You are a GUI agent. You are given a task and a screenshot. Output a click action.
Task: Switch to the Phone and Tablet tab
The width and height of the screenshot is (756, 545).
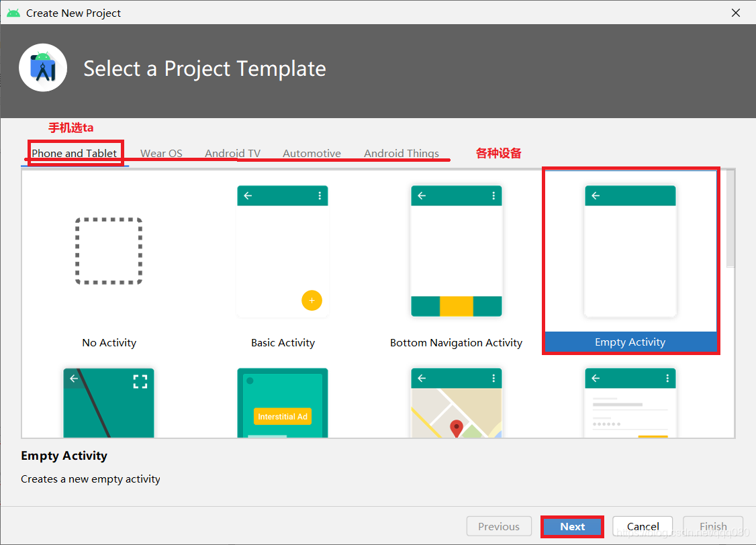click(x=75, y=153)
